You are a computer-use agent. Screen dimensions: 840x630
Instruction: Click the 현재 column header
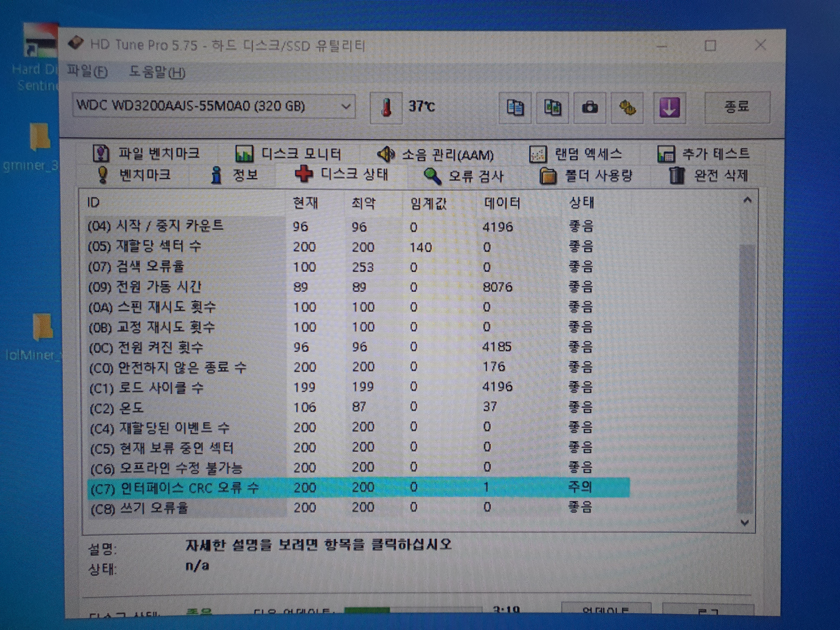click(x=305, y=203)
